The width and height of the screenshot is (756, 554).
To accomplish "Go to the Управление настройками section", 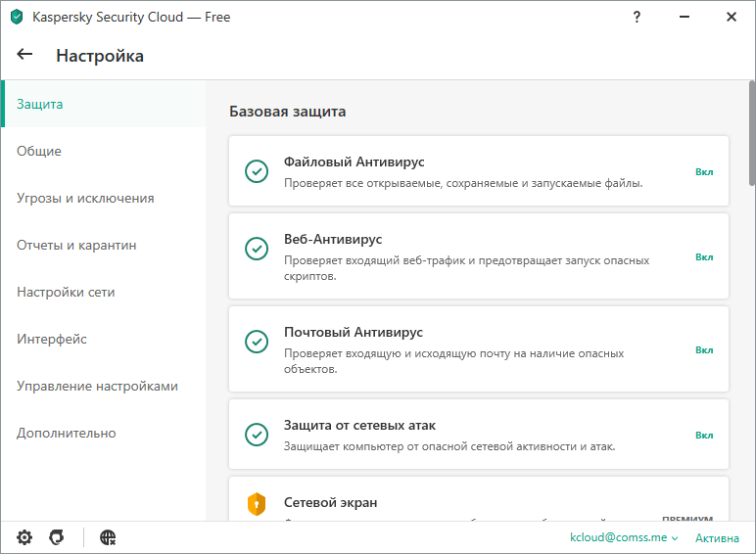I will [x=97, y=386].
